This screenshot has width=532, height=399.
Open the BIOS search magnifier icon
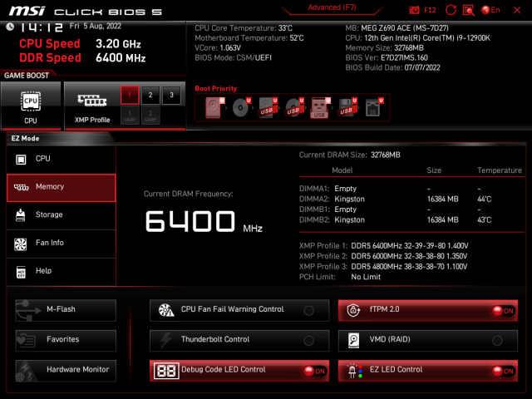click(469, 10)
